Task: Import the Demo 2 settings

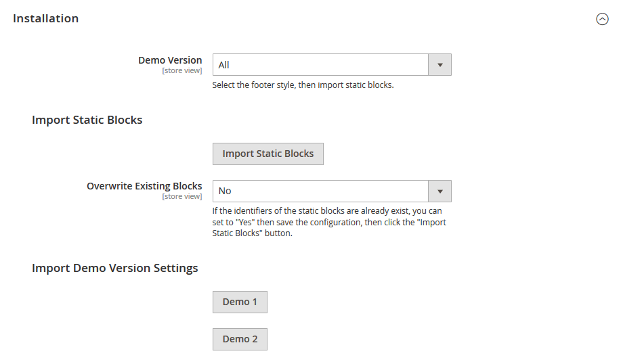Action: pos(240,339)
